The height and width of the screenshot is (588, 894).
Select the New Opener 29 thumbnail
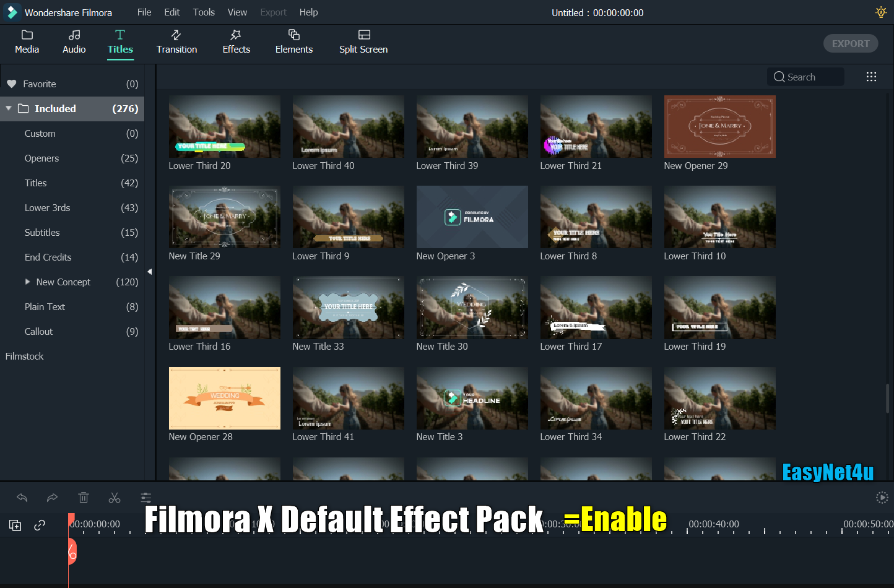tap(719, 126)
